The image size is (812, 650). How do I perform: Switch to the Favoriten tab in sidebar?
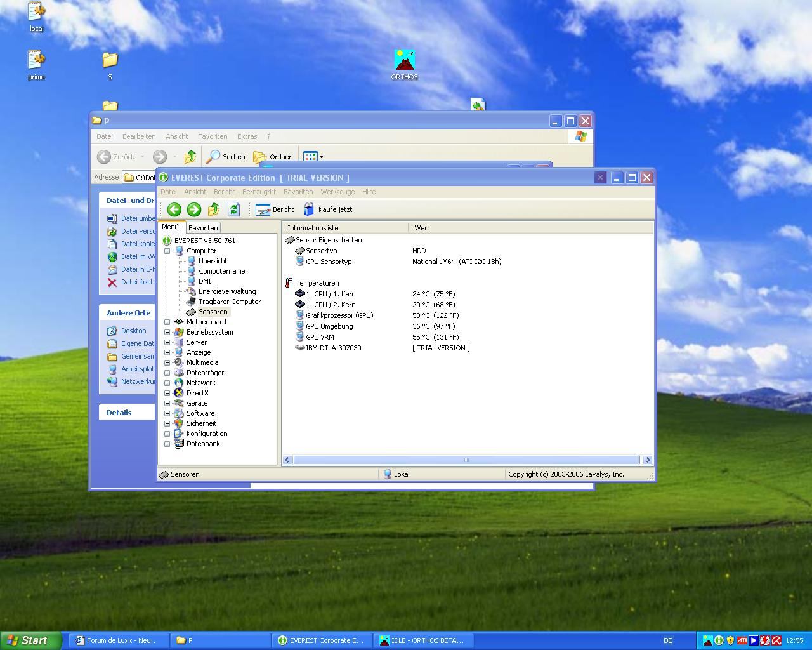click(x=203, y=228)
